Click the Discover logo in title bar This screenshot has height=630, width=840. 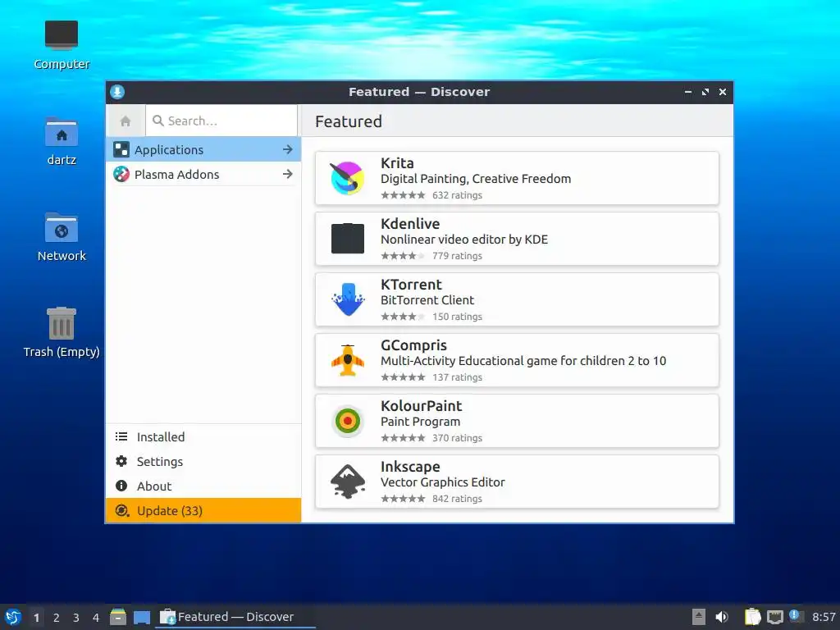pyautogui.click(x=117, y=92)
